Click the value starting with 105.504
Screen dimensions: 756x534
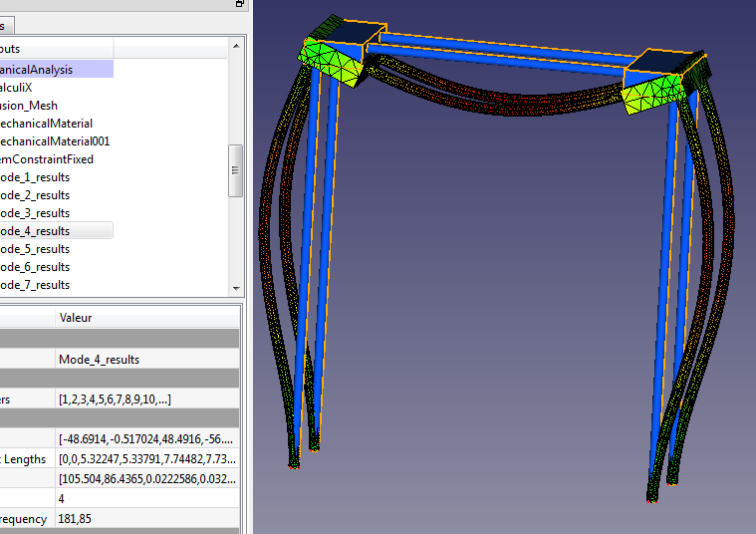(147, 478)
